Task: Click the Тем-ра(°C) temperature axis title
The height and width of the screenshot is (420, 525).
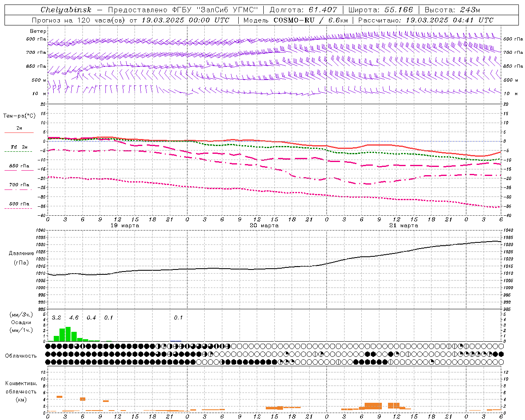Action: [19, 116]
